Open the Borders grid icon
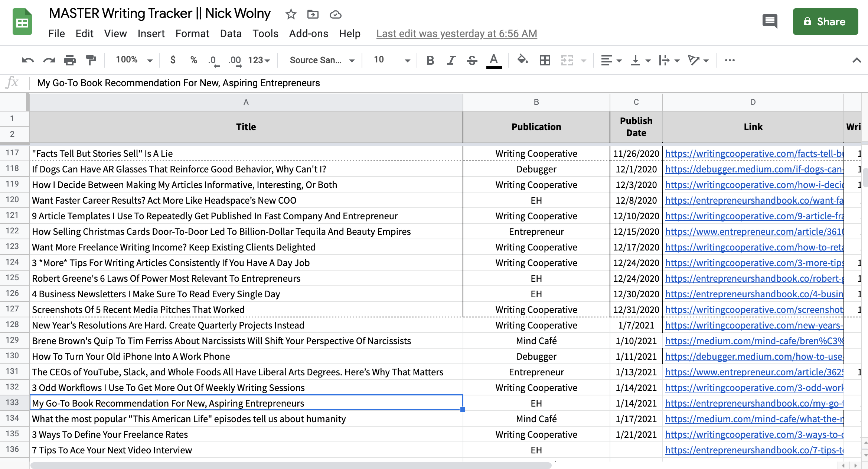The image size is (868, 469). pyautogui.click(x=545, y=60)
